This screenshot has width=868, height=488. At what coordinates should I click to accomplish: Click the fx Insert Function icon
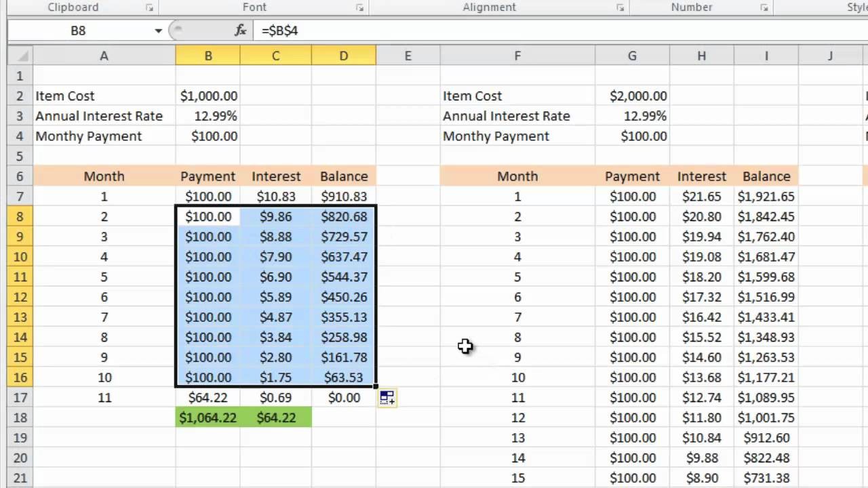tap(241, 30)
